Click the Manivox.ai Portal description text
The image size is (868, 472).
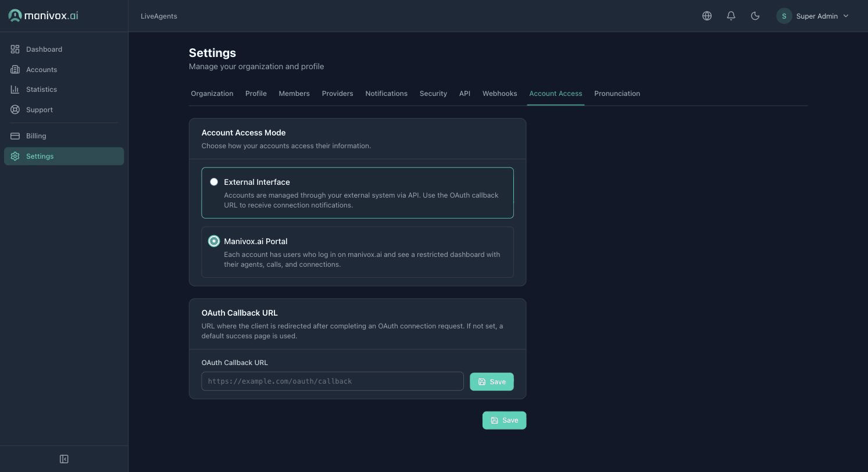pyautogui.click(x=362, y=259)
